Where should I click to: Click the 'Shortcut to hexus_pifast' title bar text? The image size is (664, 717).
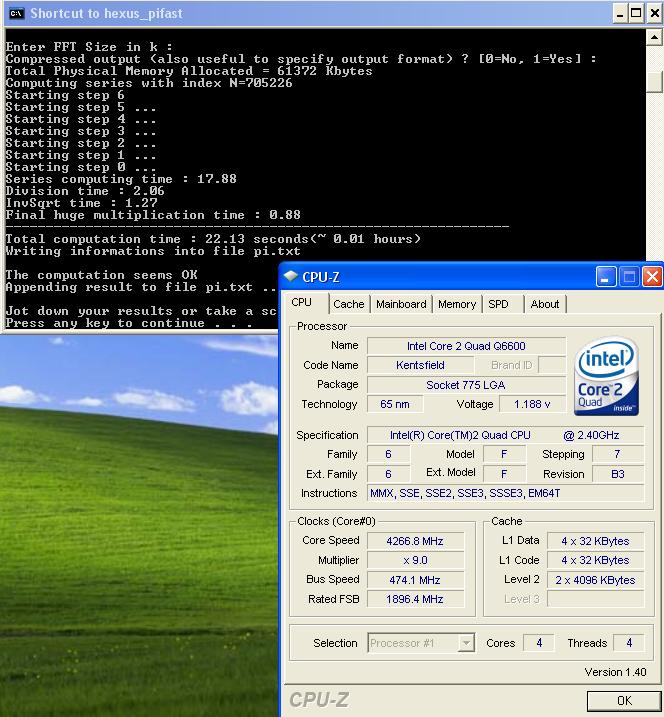(x=107, y=13)
